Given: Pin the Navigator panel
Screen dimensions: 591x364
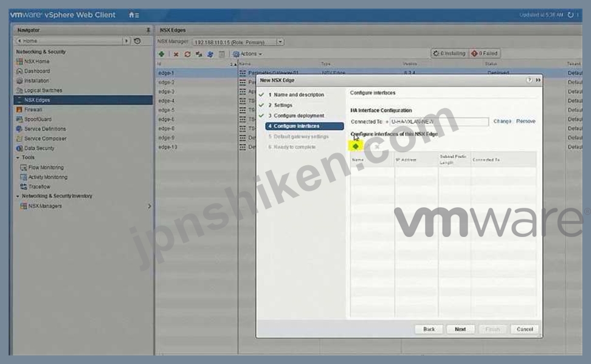Looking at the screenshot, I should (x=148, y=30).
